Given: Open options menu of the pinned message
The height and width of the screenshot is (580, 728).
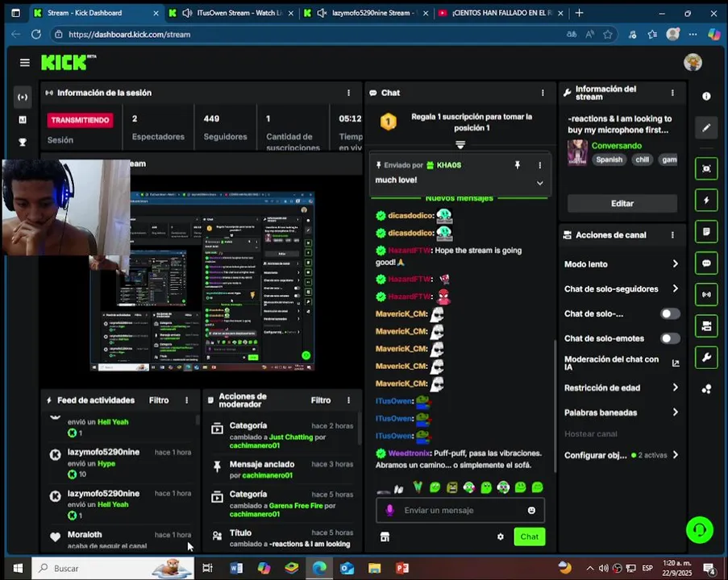Looking at the screenshot, I should [x=539, y=165].
